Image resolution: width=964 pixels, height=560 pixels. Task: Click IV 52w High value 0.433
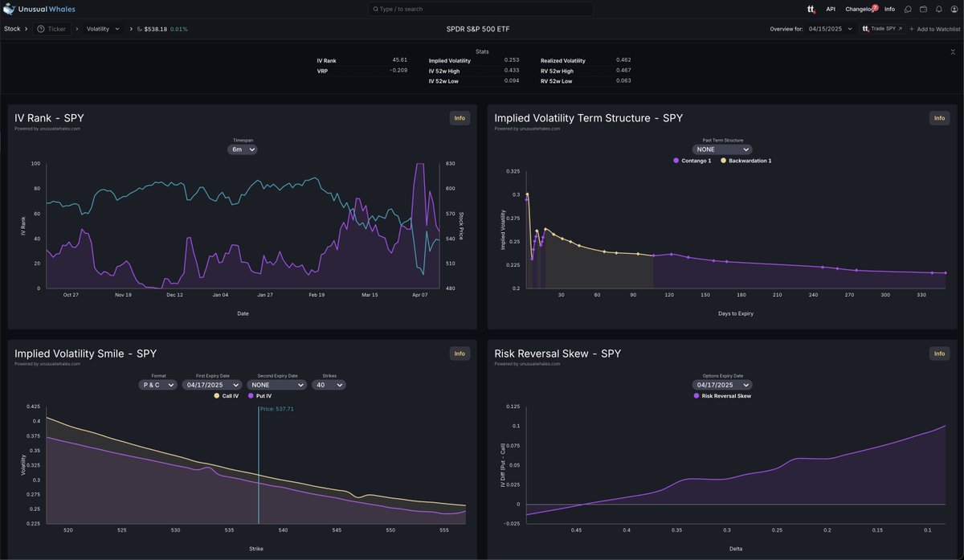(511, 70)
